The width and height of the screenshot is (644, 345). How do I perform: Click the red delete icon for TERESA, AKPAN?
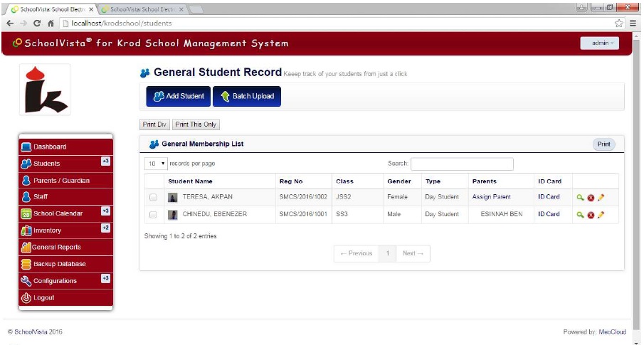point(591,197)
